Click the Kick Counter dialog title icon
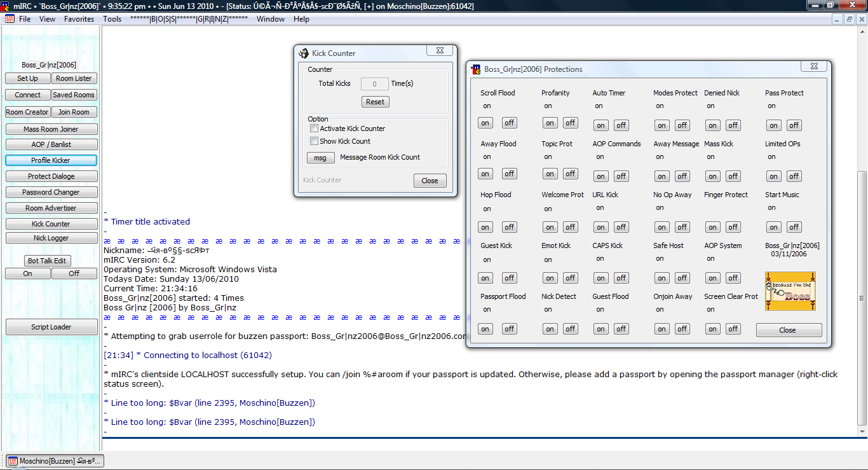Viewport: 868px width, 470px height. [304, 53]
